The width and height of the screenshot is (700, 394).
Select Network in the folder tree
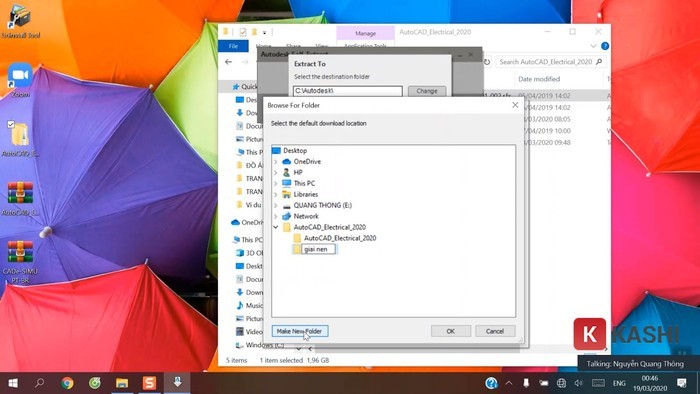[306, 216]
